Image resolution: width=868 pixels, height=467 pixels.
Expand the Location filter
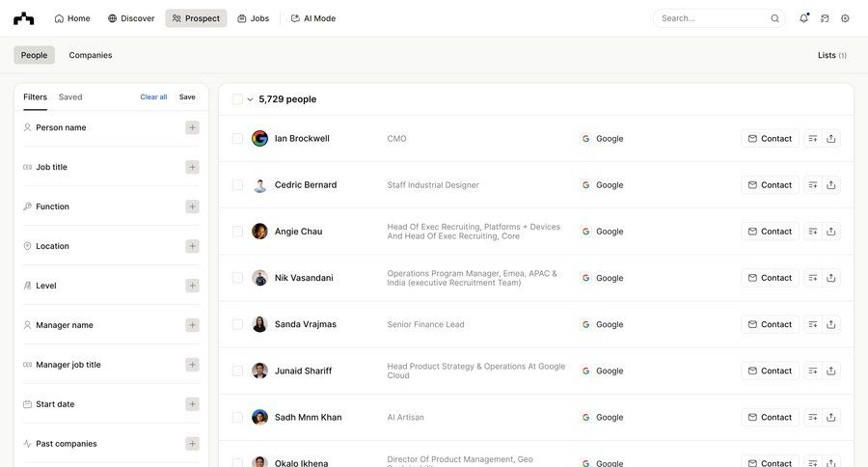coord(192,246)
